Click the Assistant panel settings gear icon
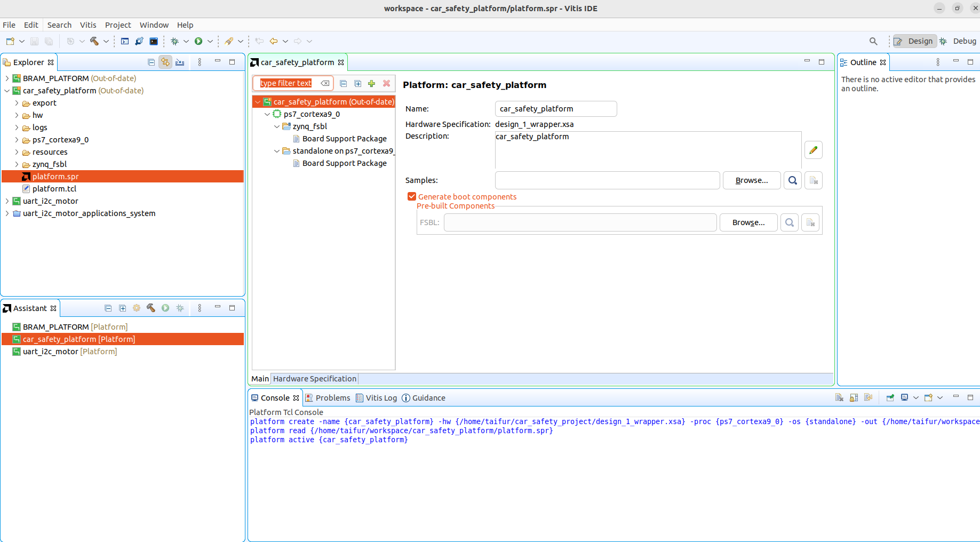Viewport: 980px width, 542px height. 137,308
